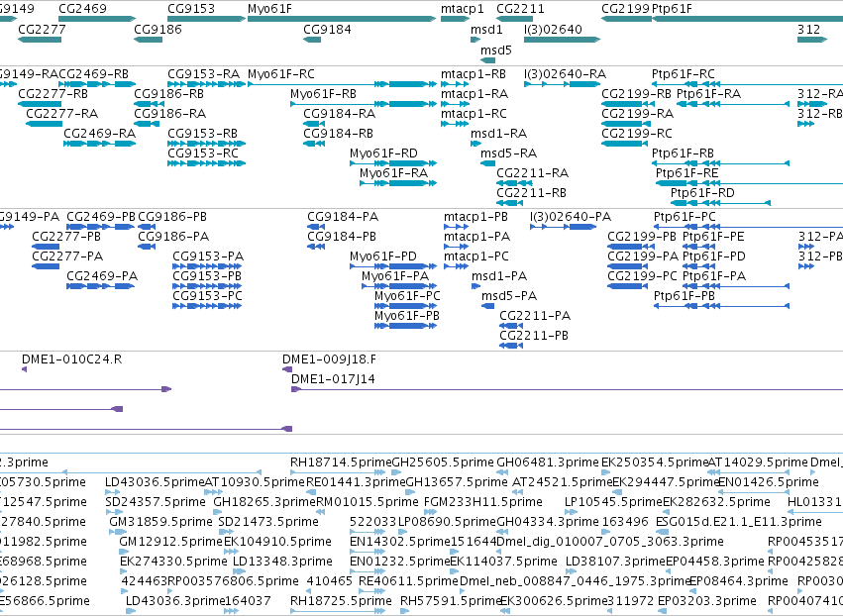843x616 pixels.
Task: Open the EP03203.3prime EST label
Action: 707,601
